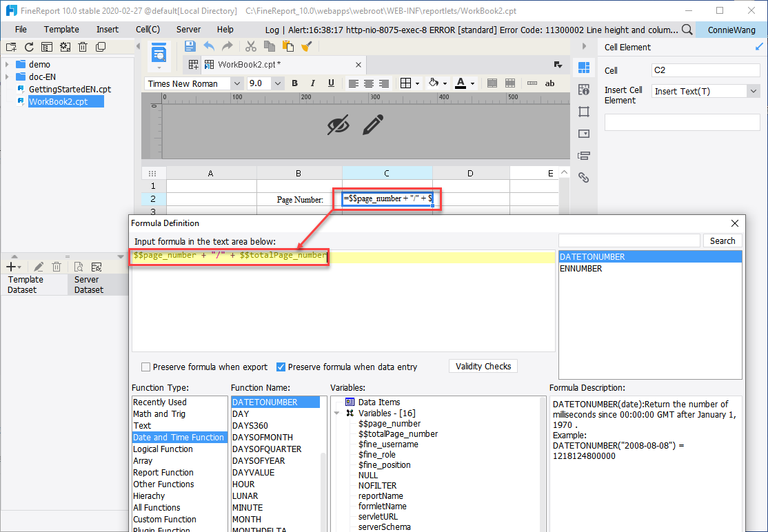768x532 pixels.
Task: Click the Save icon in the toolbar
Action: click(190, 45)
